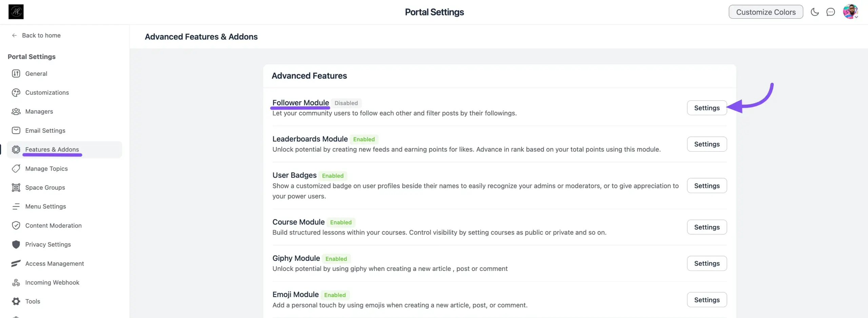Click the General settings icon

tap(16, 73)
